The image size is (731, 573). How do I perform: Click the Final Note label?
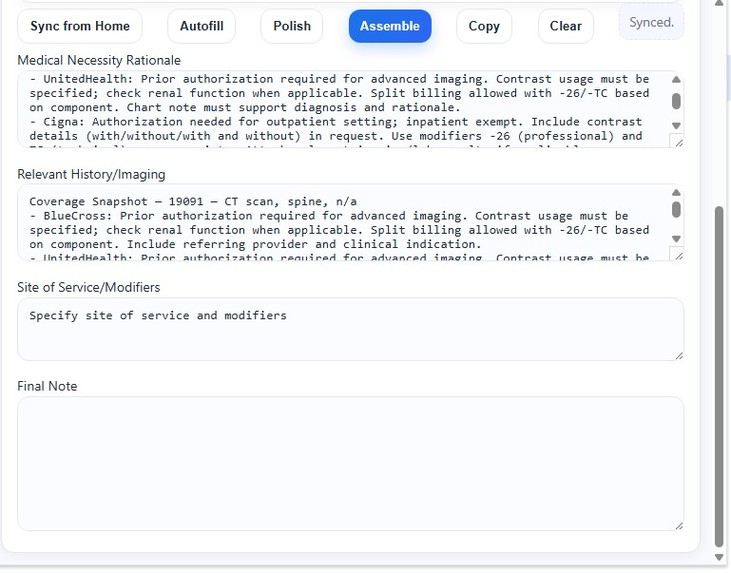coord(47,386)
